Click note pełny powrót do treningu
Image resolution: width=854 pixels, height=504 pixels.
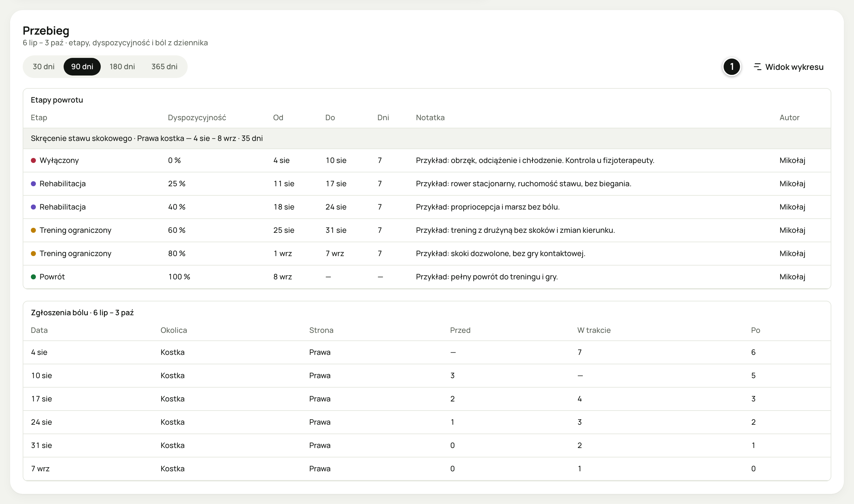click(x=487, y=277)
